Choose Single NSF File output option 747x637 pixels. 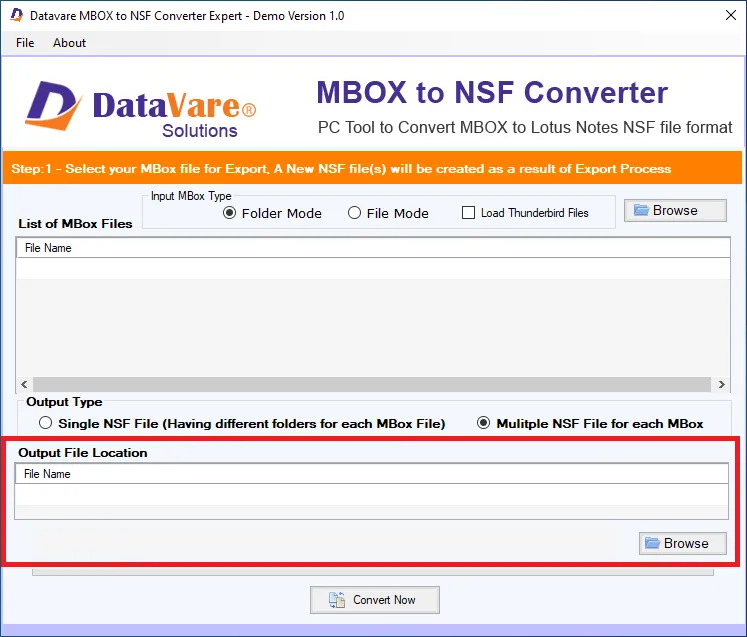coord(242,423)
